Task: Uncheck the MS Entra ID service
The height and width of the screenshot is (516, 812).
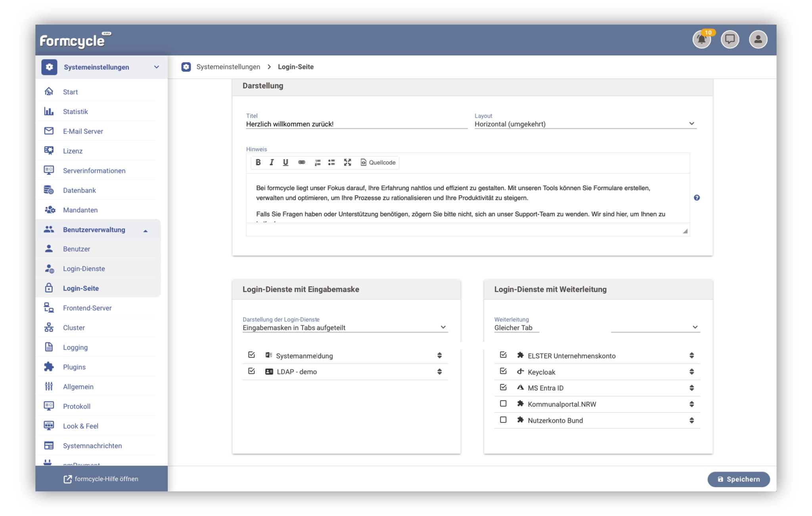Action: pyautogui.click(x=503, y=387)
